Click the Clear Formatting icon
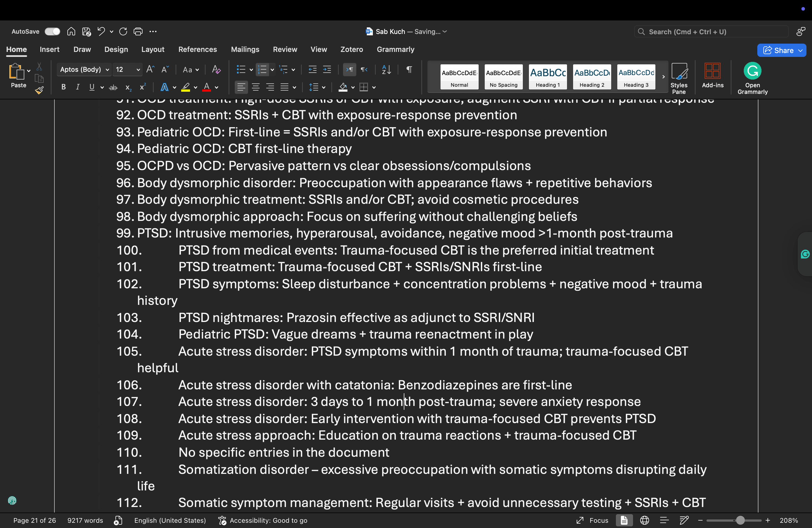 [x=216, y=70]
